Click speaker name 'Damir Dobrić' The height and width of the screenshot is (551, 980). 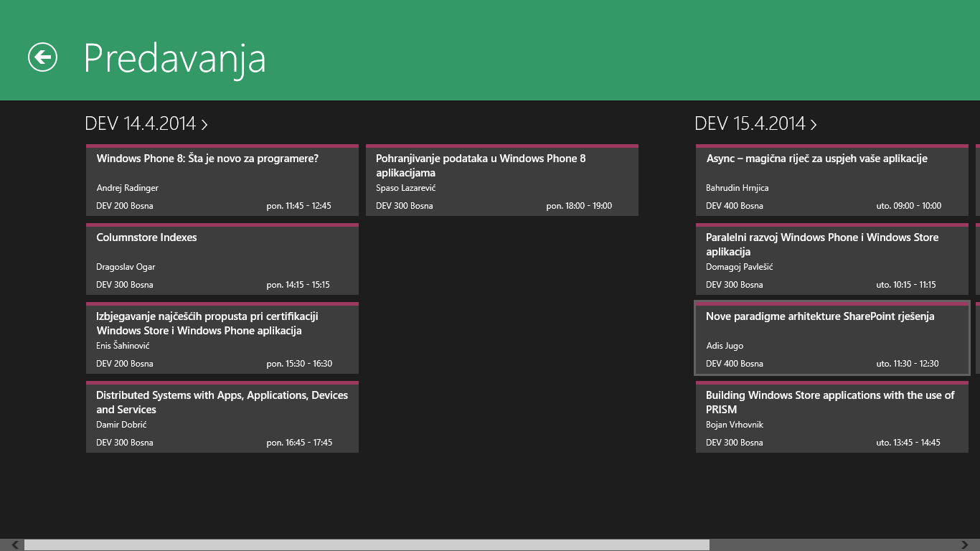122,425
